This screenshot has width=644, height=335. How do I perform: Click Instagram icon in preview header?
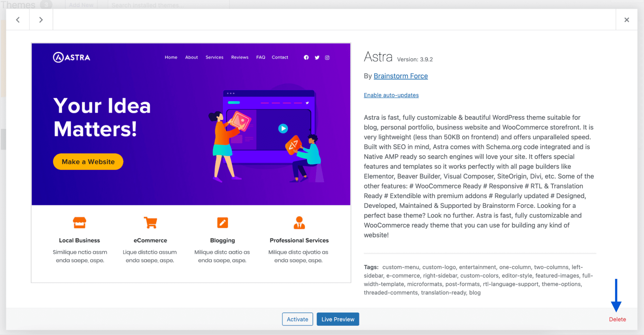pos(327,57)
